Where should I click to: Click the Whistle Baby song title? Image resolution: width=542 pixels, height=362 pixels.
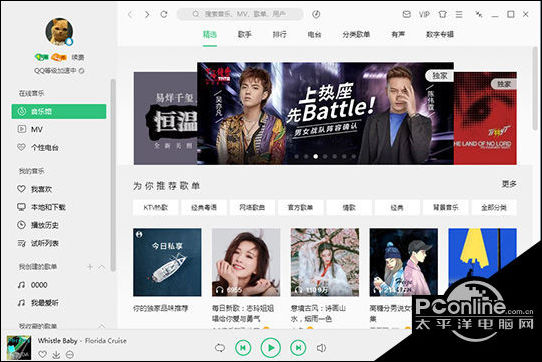(x=57, y=341)
